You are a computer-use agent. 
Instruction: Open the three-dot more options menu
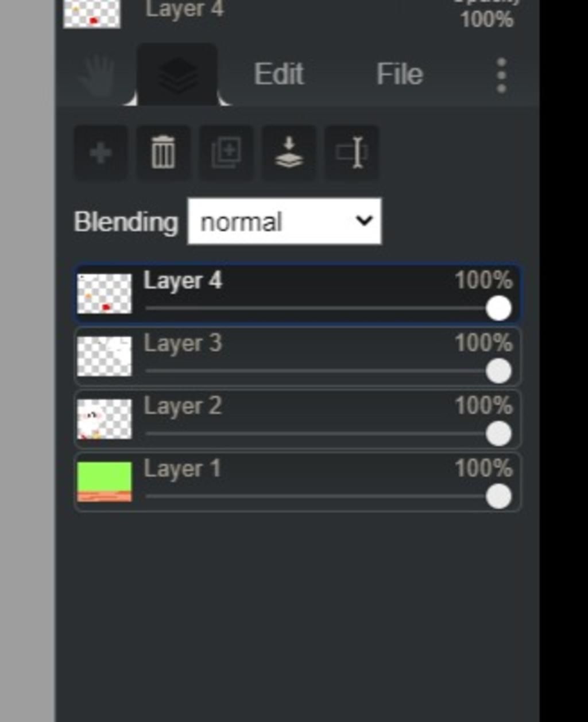(501, 75)
